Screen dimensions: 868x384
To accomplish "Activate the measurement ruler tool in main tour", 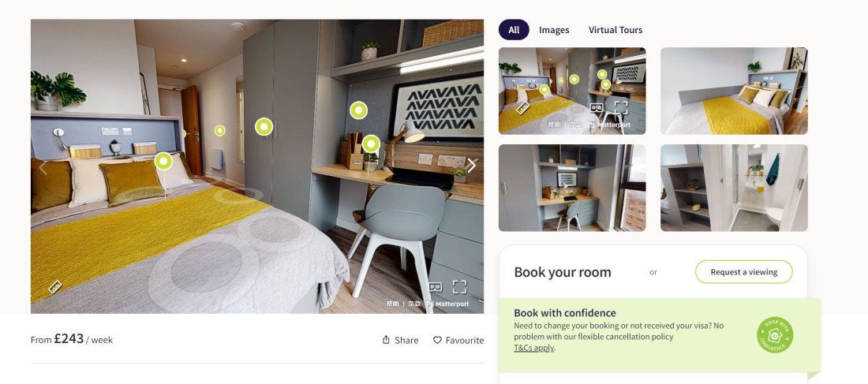I will 54,286.
